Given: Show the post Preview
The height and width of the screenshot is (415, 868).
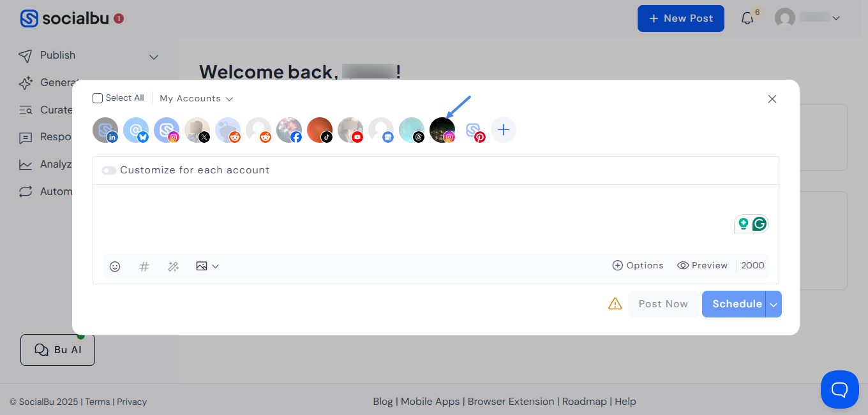Looking at the screenshot, I should 702,265.
